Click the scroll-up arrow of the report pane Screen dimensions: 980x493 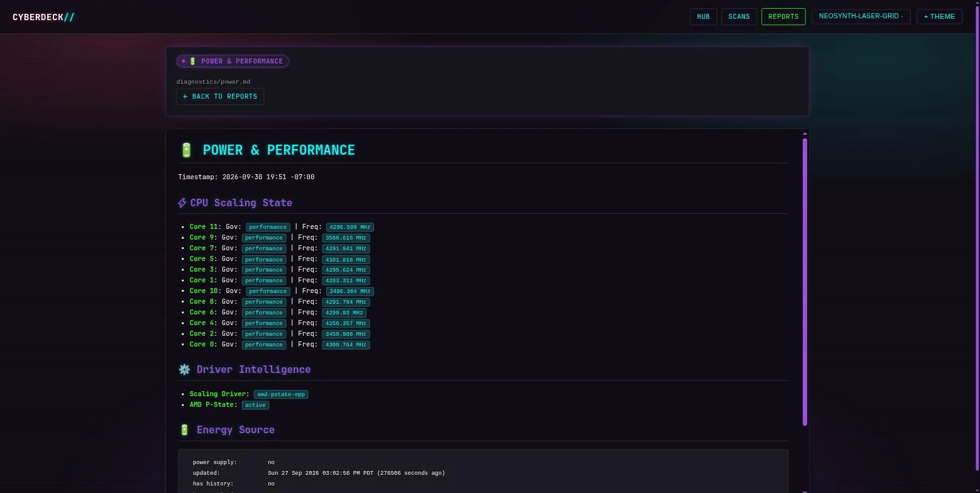805,133
